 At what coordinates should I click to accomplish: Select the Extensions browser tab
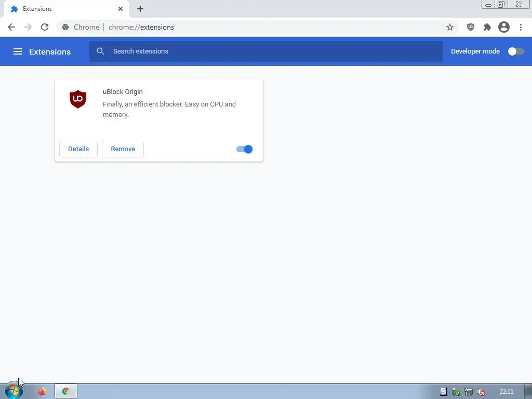click(66, 9)
